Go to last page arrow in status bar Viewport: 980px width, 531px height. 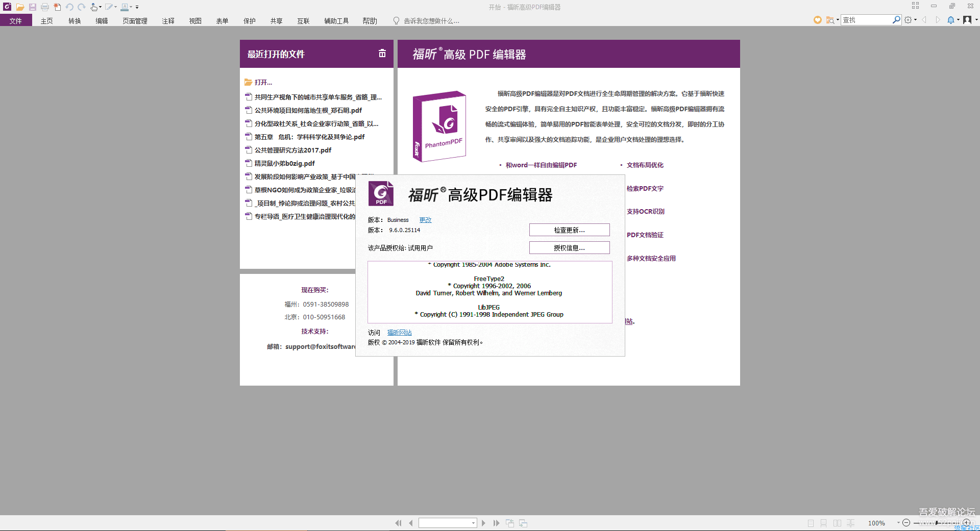(x=496, y=523)
